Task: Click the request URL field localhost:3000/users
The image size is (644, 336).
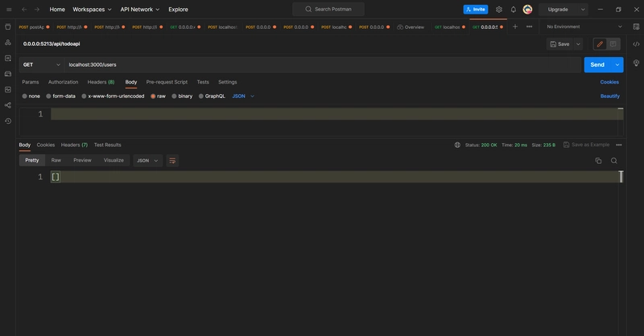Action: [x=323, y=65]
